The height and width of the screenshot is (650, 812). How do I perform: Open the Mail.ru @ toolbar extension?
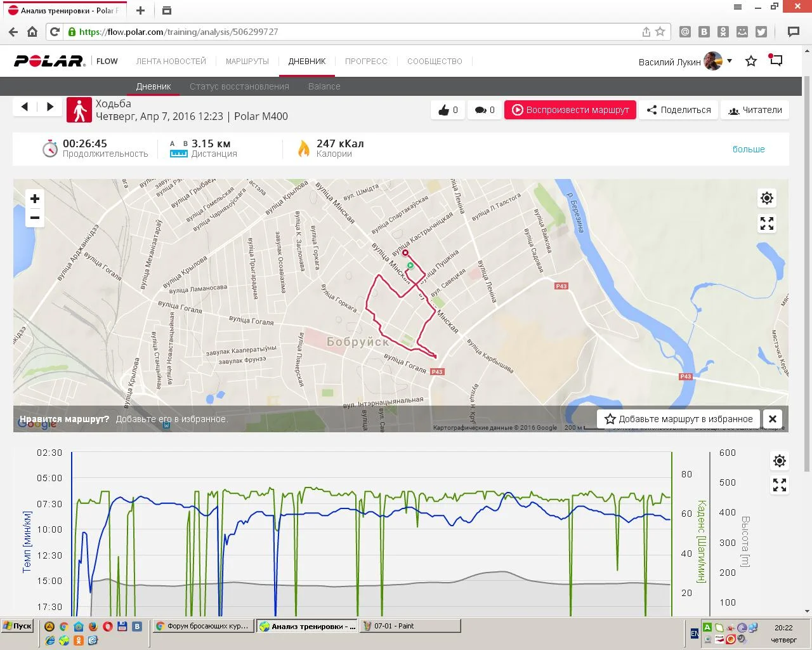pos(685,32)
